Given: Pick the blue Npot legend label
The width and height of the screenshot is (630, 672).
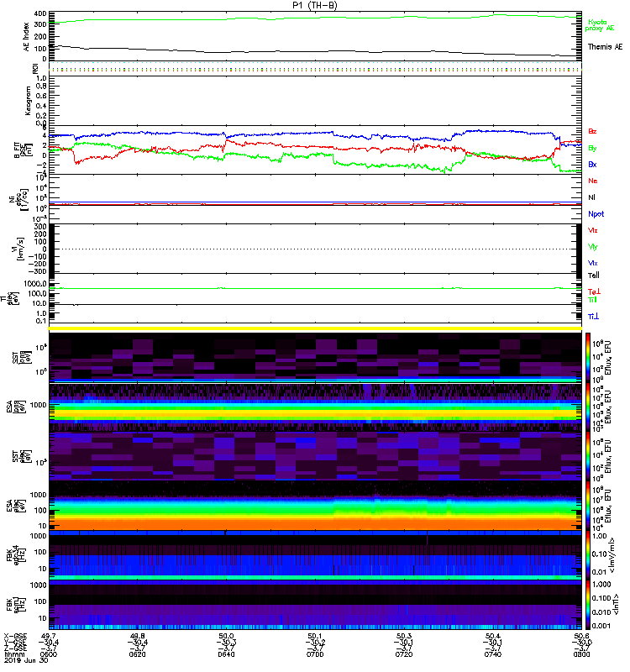Looking at the screenshot, I should 596,213.
